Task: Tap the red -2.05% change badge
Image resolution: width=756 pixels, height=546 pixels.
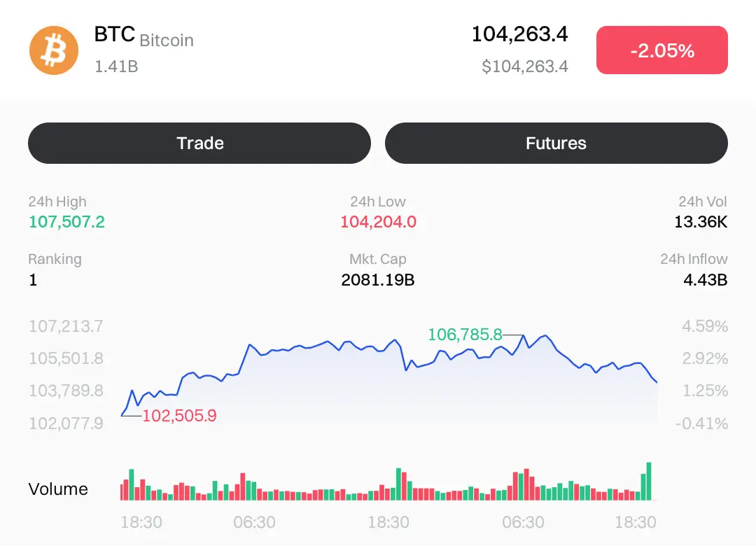Action: 661,50
